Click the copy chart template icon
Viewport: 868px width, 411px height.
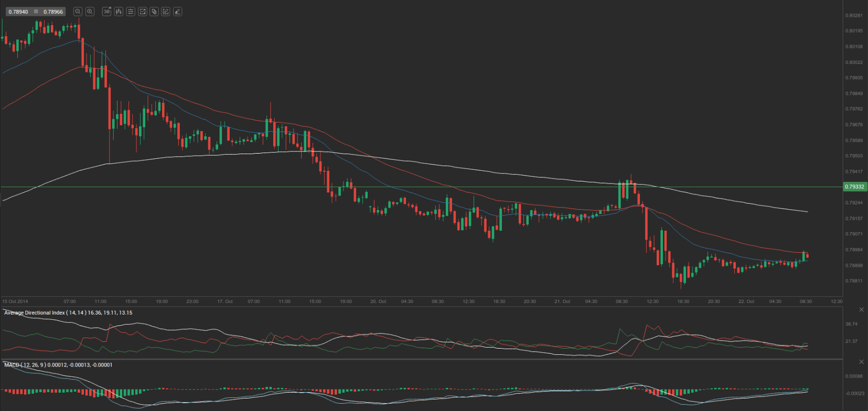(154, 12)
